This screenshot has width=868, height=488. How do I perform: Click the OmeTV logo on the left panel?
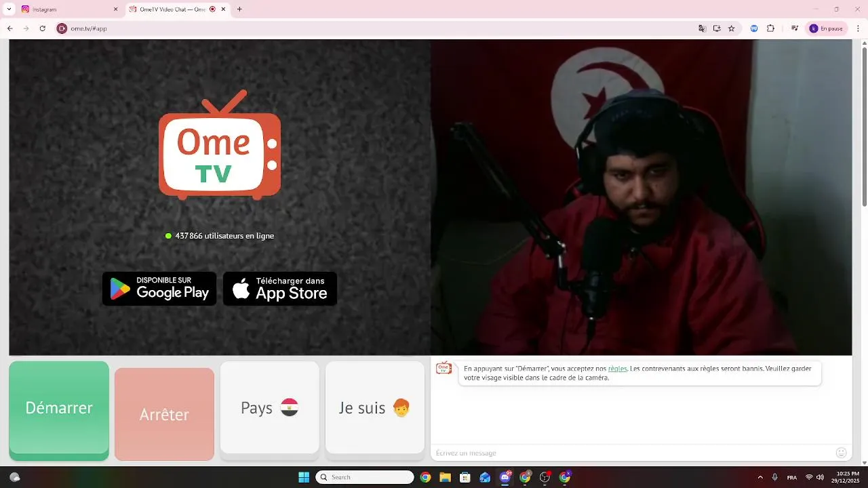click(219, 145)
